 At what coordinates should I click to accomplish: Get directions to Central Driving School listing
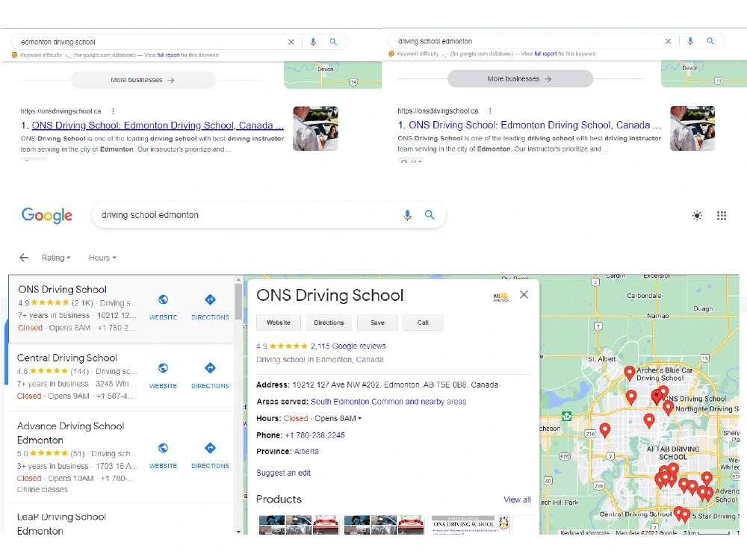(210, 376)
